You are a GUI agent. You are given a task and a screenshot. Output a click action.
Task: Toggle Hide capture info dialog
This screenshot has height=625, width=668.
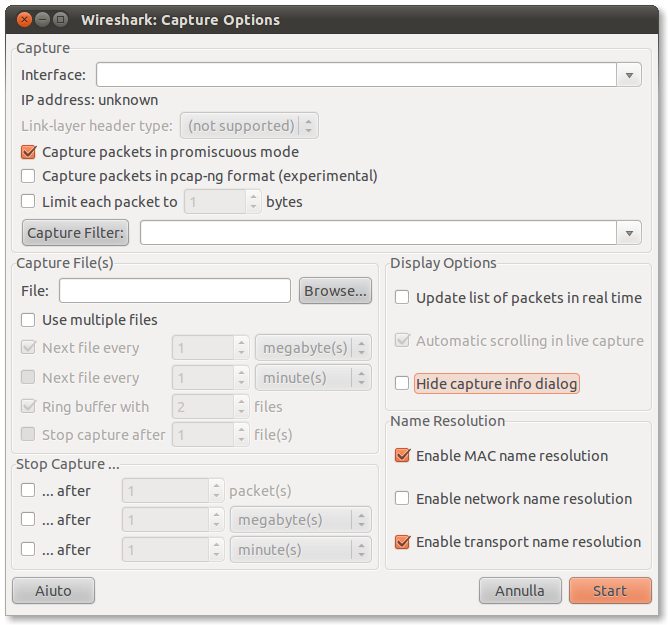(x=402, y=384)
